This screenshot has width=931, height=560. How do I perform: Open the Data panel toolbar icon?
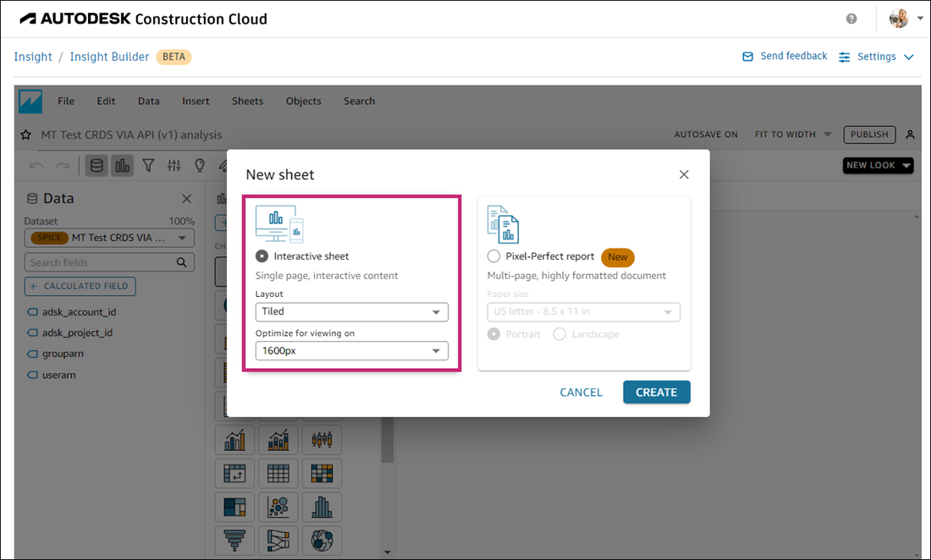click(96, 165)
